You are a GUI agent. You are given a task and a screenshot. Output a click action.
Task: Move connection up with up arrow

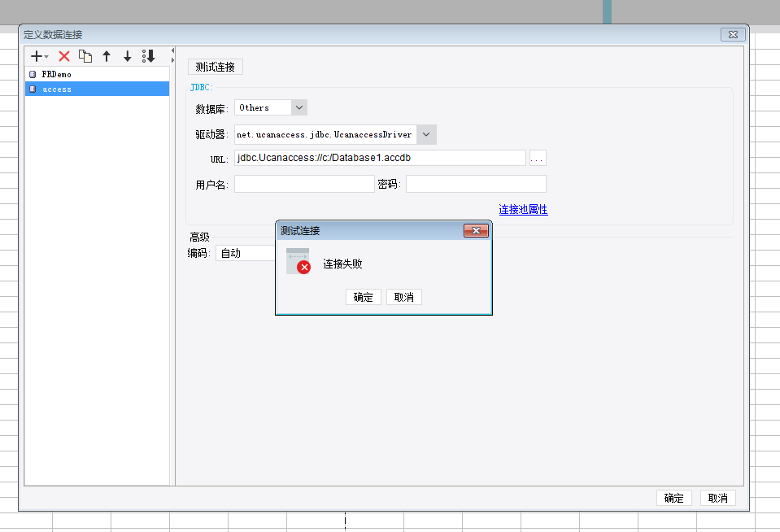pyautogui.click(x=107, y=56)
